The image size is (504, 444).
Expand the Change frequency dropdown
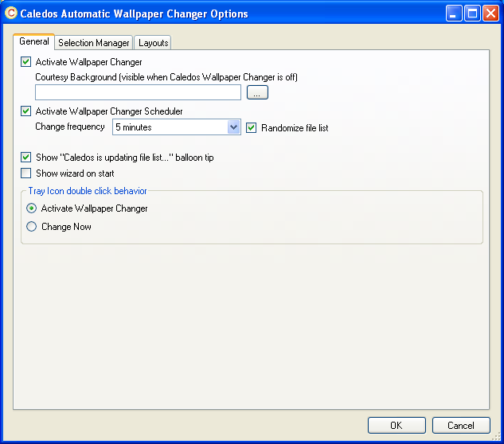click(x=233, y=127)
